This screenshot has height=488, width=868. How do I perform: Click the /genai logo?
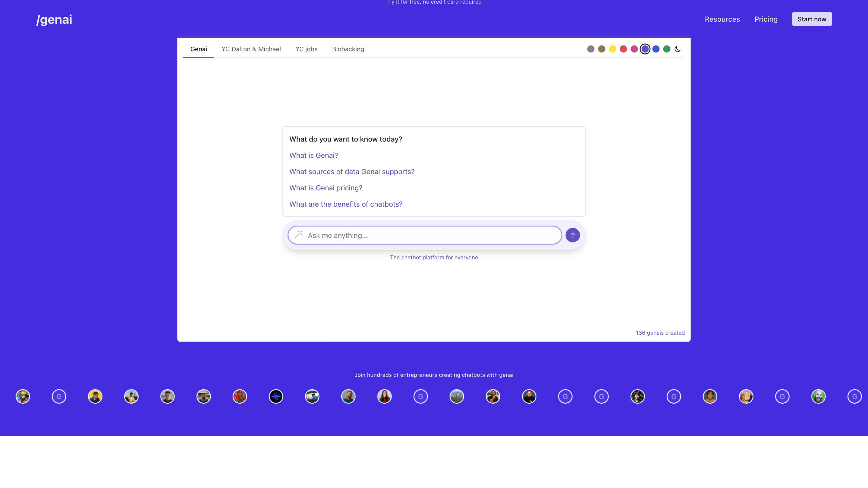click(54, 20)
